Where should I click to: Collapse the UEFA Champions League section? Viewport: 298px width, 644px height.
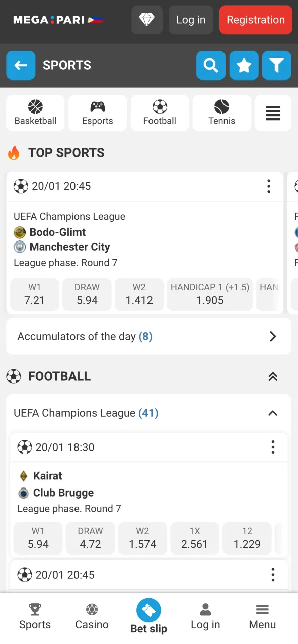(272, 413)
